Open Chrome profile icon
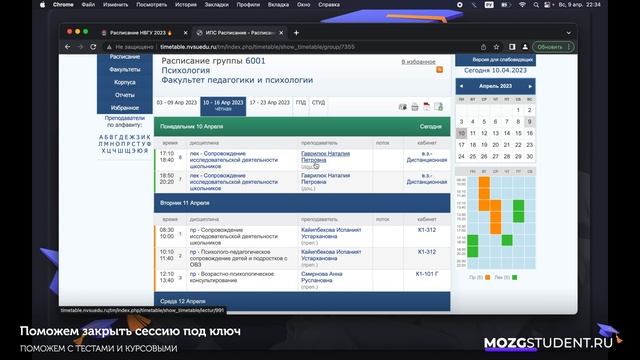640x360 pixels. tap(525, 47)
